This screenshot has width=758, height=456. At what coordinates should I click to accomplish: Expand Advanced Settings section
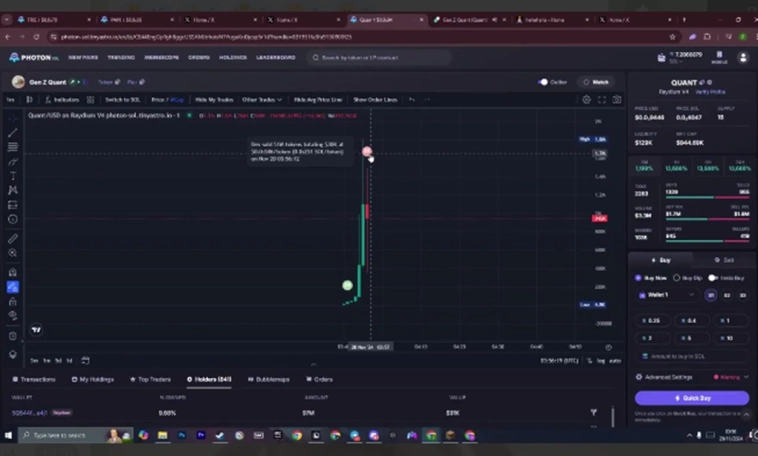(x=670, y=377)
